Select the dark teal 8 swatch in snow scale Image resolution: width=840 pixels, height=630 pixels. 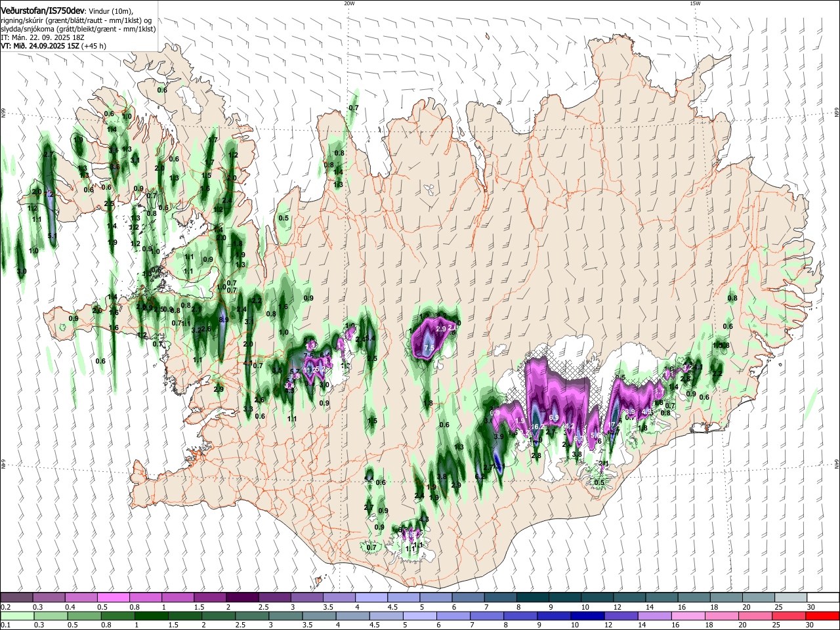[x=532, y=598]
